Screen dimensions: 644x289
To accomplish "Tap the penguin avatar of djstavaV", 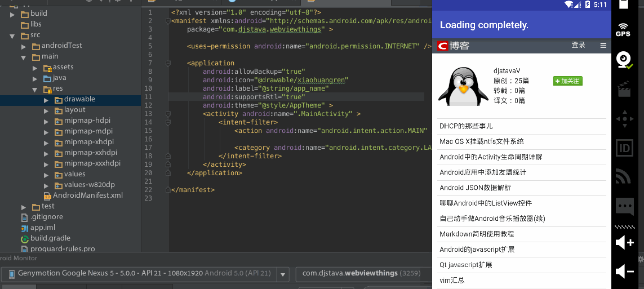I will 463,86.
